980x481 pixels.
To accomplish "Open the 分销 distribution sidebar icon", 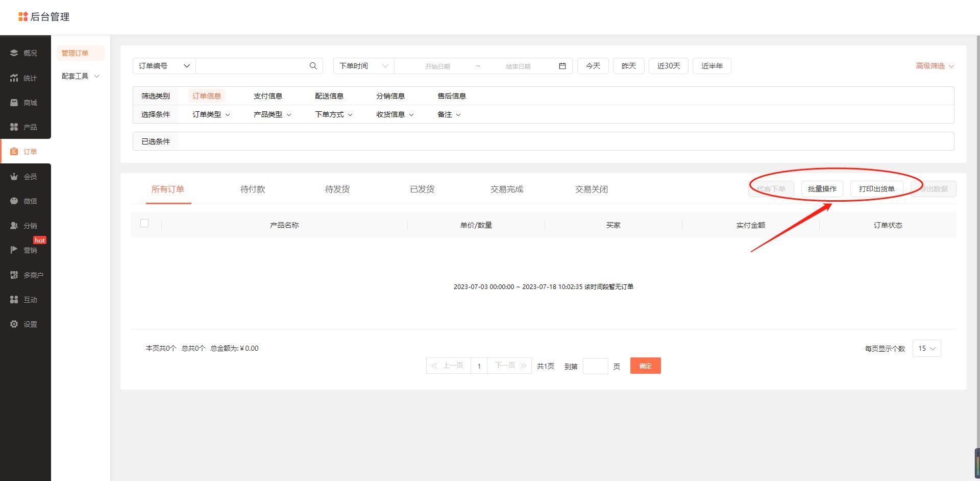I will (x=14, y=226).
